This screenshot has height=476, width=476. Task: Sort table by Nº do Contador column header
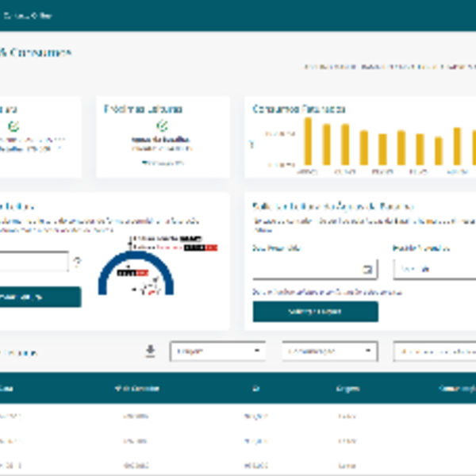(x=140, y=388)
